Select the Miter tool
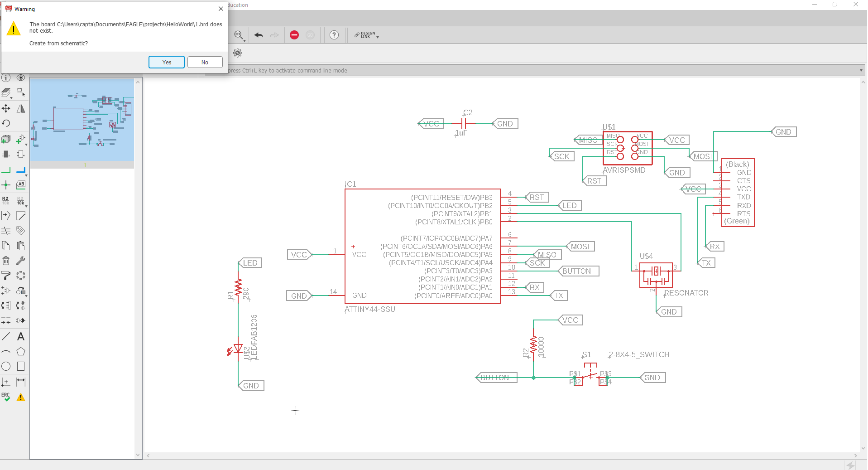 click(x=21, y=216)
